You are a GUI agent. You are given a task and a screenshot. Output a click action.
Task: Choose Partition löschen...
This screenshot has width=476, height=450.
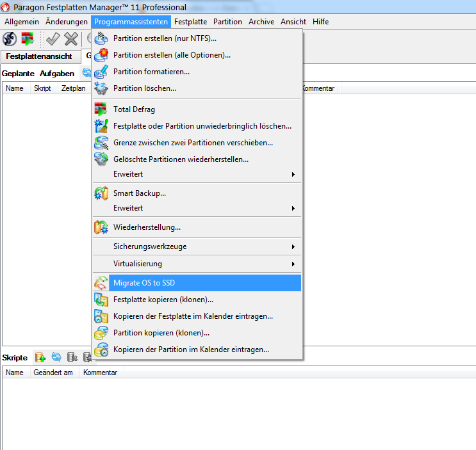197,88
